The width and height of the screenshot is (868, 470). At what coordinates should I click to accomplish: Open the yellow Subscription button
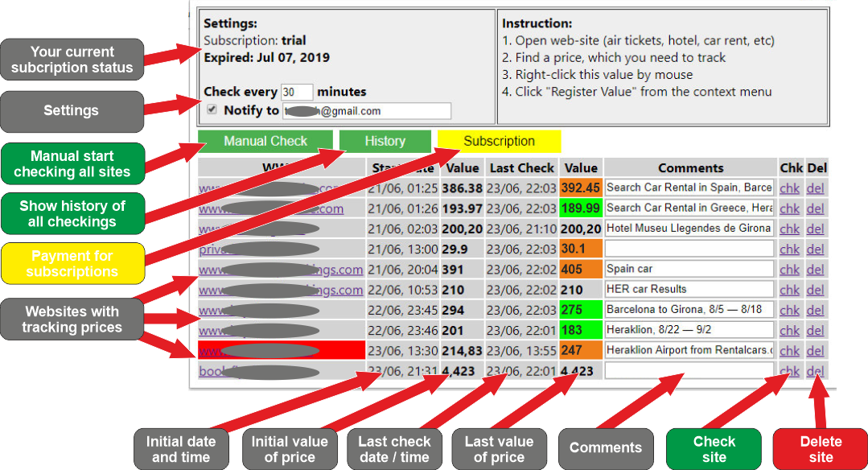tap(499, 142)
